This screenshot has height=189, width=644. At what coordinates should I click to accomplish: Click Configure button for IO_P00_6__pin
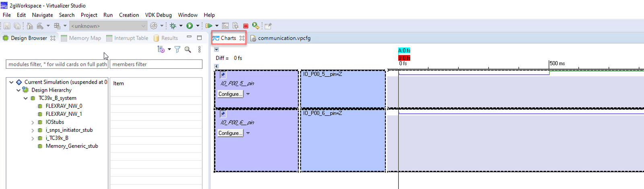[230, 133]
